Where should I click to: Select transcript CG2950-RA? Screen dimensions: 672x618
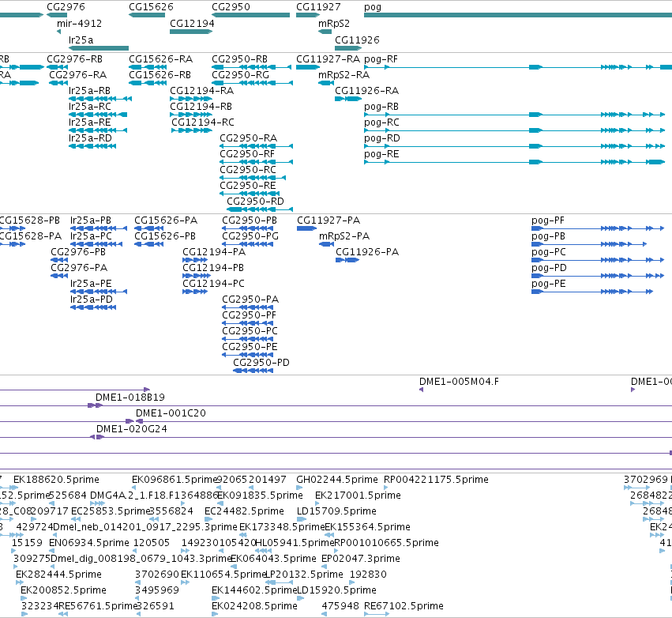(x=257, y=146)
